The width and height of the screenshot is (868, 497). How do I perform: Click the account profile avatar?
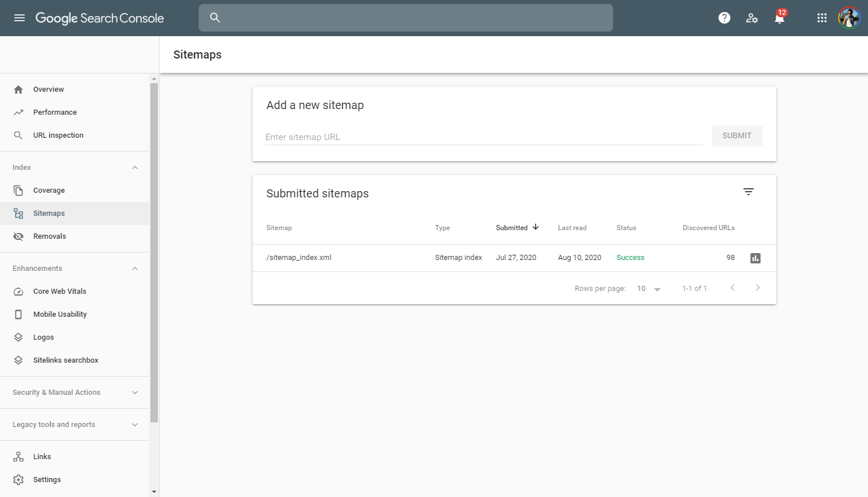click(849, 18)
